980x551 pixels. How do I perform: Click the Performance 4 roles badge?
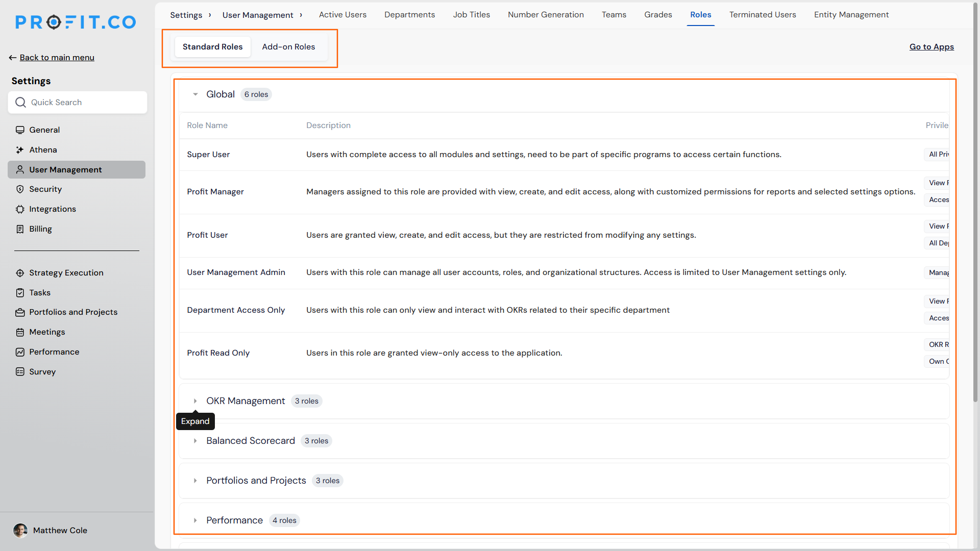(284, 520)
